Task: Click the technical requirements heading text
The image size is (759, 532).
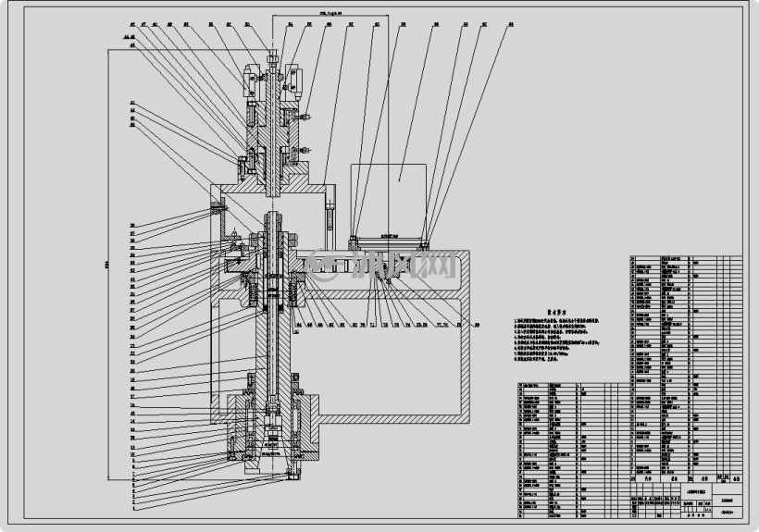Action: 556,313
